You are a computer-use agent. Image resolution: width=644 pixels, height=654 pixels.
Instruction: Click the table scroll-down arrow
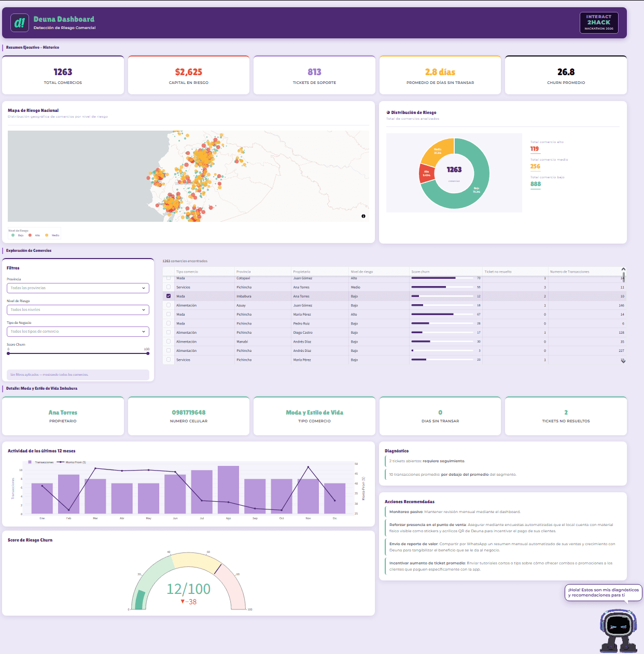point(623,361)
